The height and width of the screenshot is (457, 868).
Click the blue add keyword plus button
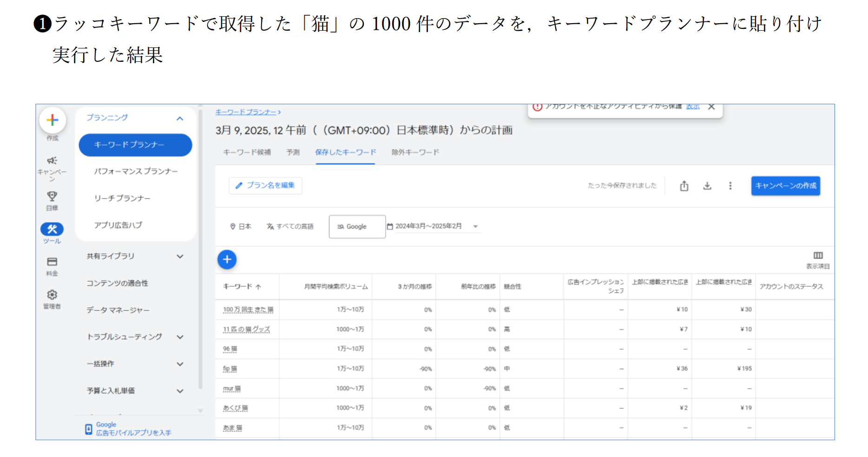click(227, 259)
